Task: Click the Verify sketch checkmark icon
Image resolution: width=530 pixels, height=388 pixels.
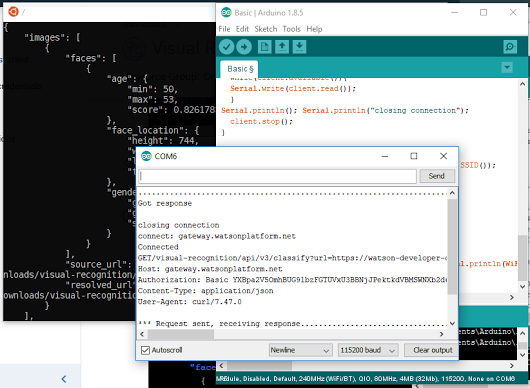Action: pos(226,47)
